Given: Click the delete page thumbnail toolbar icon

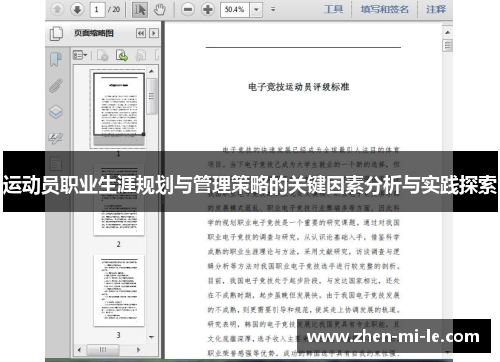Looking at the screenshot, I should [102, 55].
